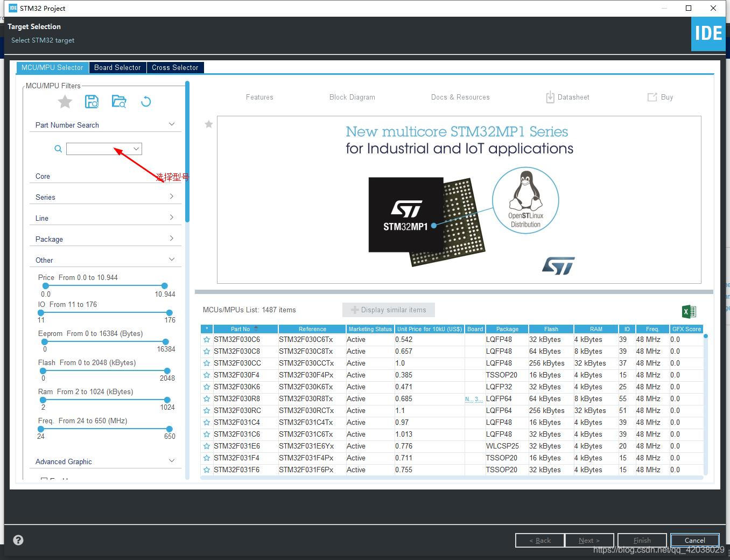Sort list by Flash column header
The image size is (730, 560).
pyautogui.click(x=551, y=329)
